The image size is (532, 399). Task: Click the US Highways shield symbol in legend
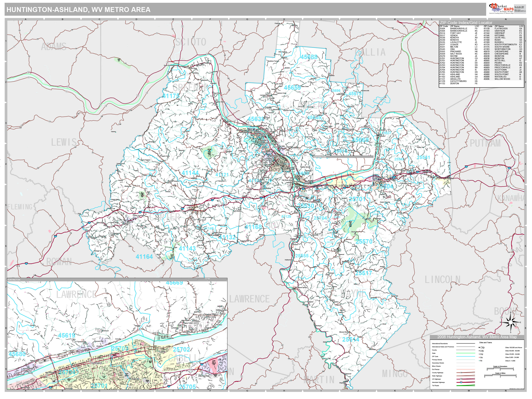(x=461, y=379)
